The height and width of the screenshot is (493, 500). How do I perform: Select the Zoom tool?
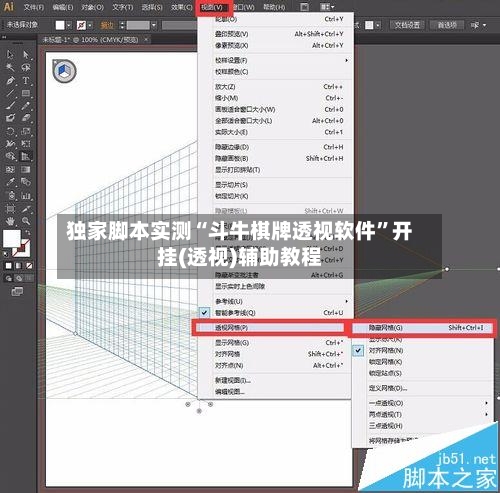coord(26,221)
